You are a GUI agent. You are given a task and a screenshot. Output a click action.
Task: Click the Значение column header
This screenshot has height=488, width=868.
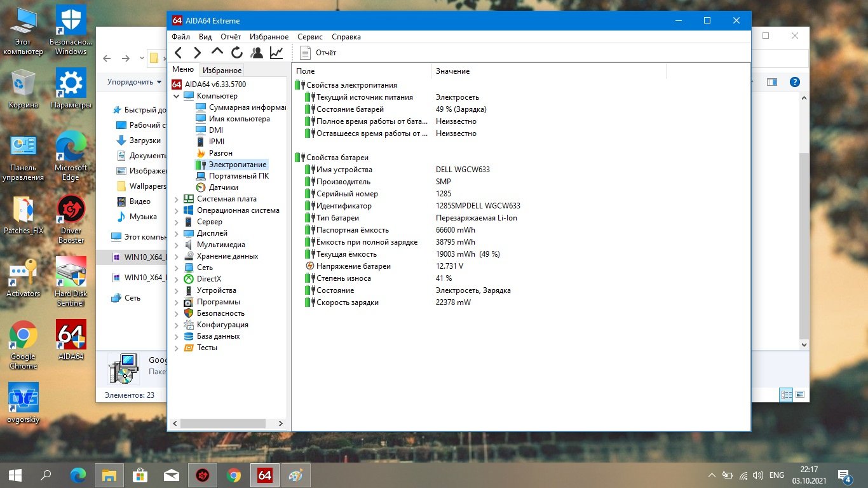[549, 71]
